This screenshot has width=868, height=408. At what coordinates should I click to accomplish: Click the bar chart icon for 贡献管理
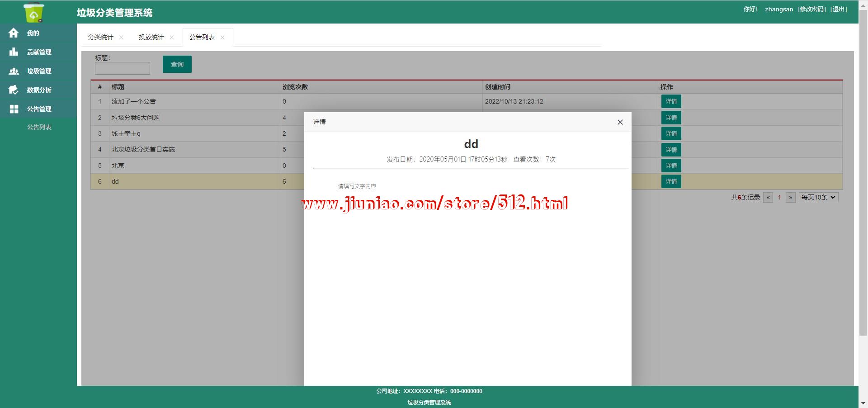coord(14,52)
